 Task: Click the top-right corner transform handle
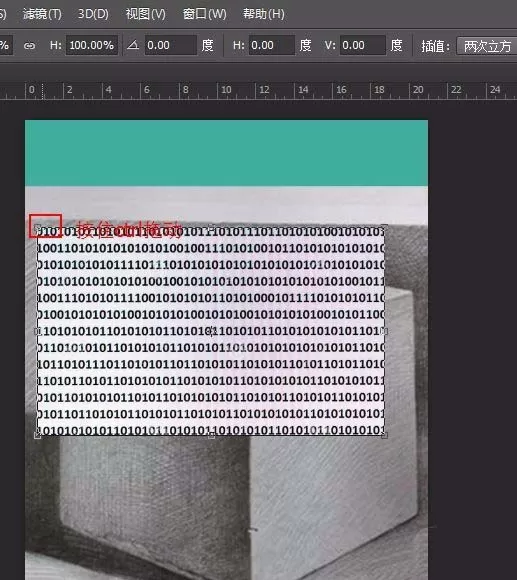click(385, 226)
